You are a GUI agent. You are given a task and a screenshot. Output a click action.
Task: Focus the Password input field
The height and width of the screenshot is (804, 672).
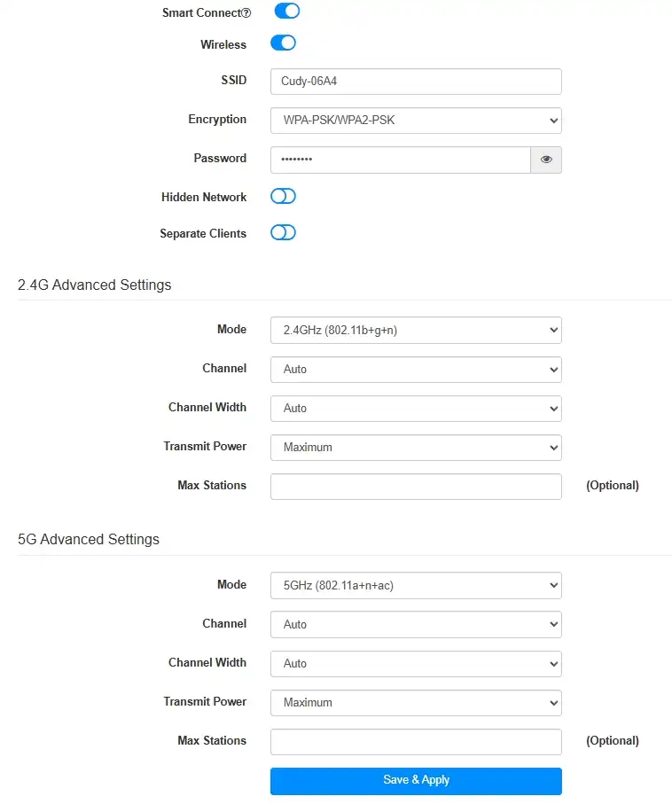401,160
